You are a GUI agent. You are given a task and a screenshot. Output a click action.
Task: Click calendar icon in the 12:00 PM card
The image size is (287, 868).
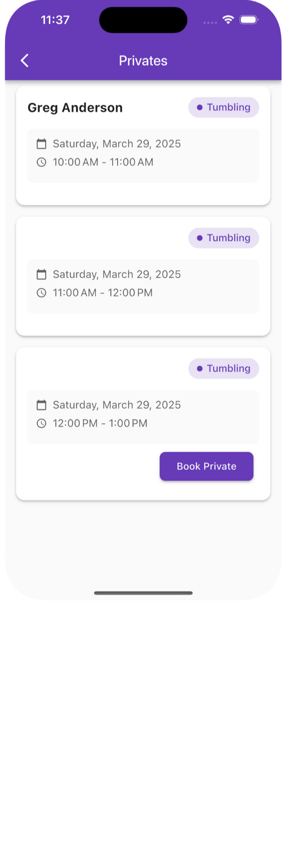click(42, 405)
